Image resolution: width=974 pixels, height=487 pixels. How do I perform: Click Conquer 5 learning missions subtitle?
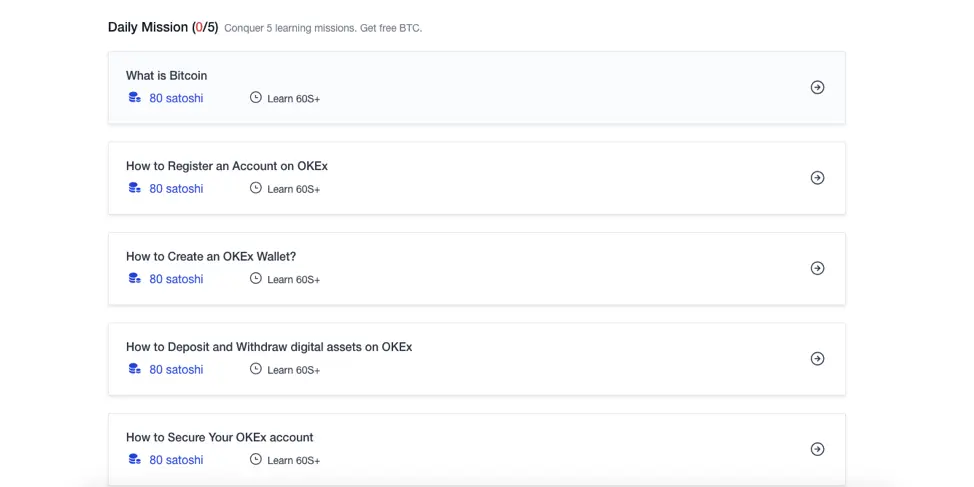pyautogui.click(x=323, y=29)
